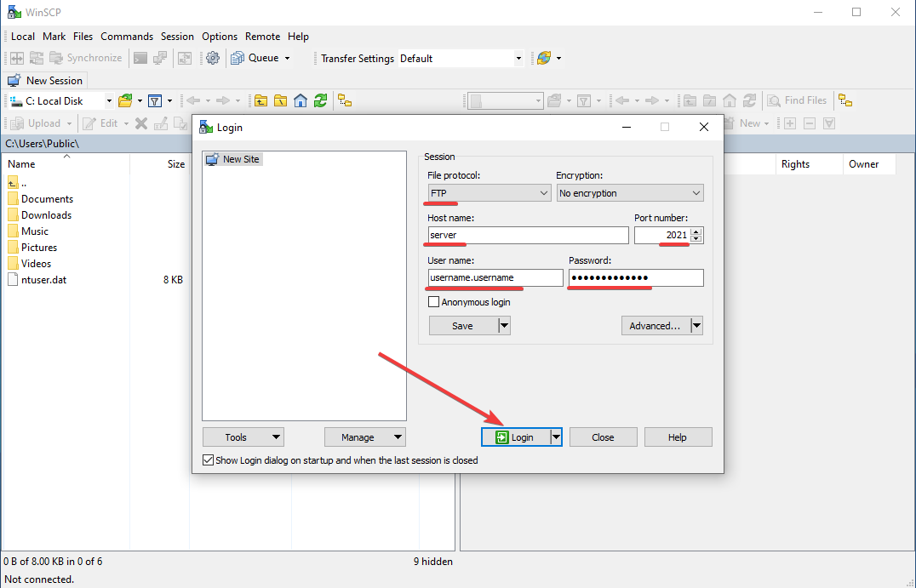Screen dimensions: 916x588
Task: Refresh the local directory listing
Action: (320, 100)
